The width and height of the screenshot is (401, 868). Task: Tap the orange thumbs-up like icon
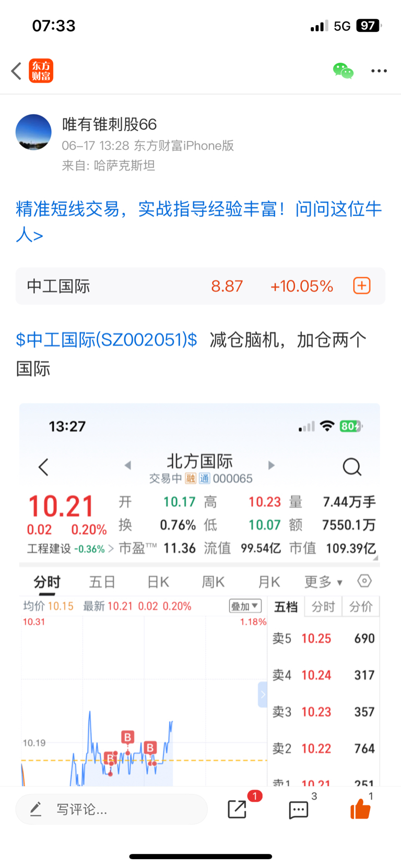click(x=360, y=809)
